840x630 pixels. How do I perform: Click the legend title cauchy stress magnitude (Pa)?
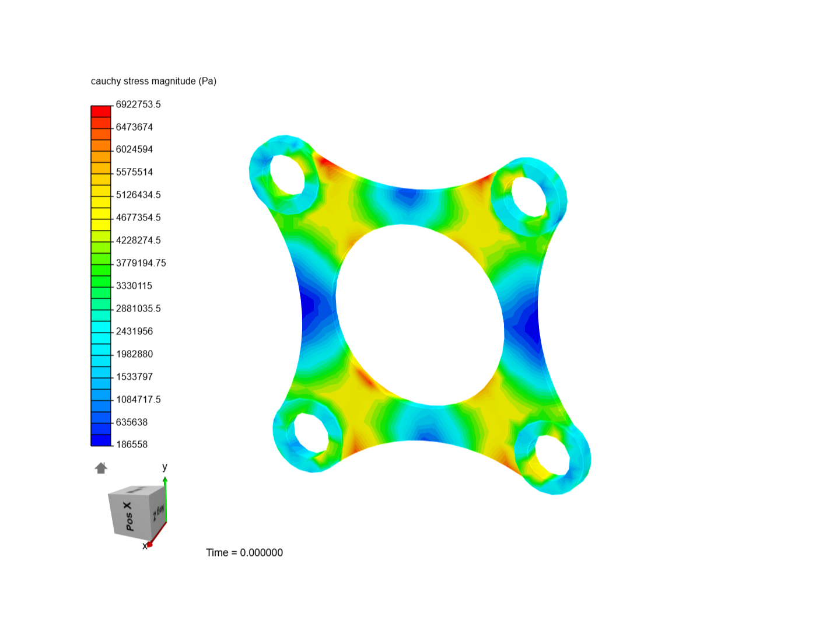click(x=153, y=81)
